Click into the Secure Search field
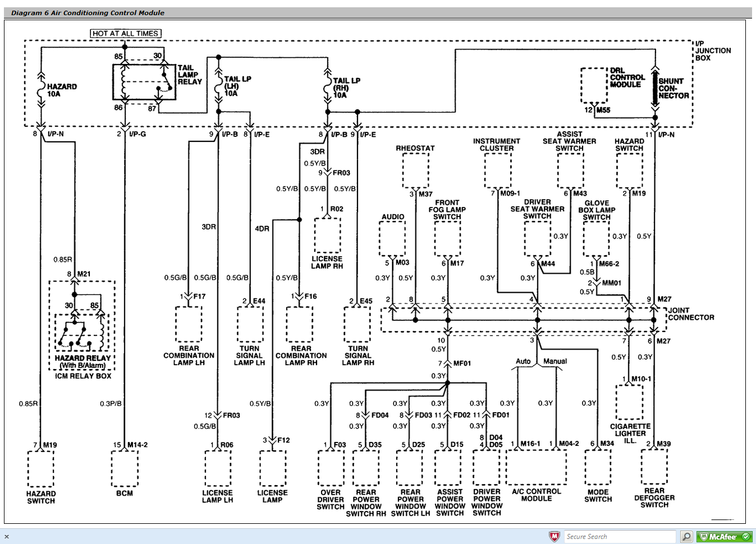 (620, 537)
